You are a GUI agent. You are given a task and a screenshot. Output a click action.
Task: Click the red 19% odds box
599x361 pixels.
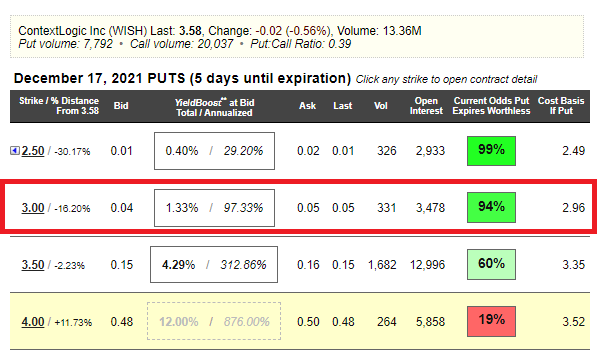[x=491, y=321]
